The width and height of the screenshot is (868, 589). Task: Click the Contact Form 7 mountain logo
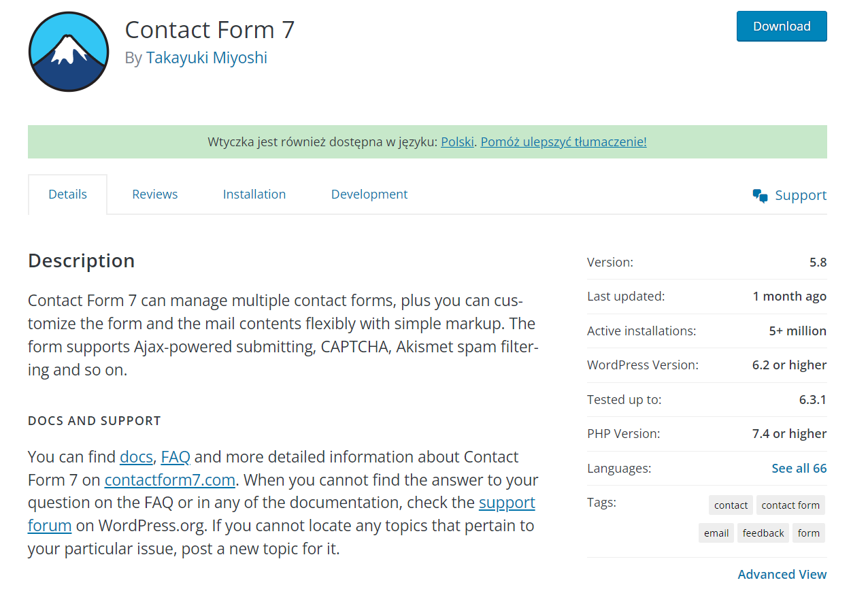pos(69,52)
